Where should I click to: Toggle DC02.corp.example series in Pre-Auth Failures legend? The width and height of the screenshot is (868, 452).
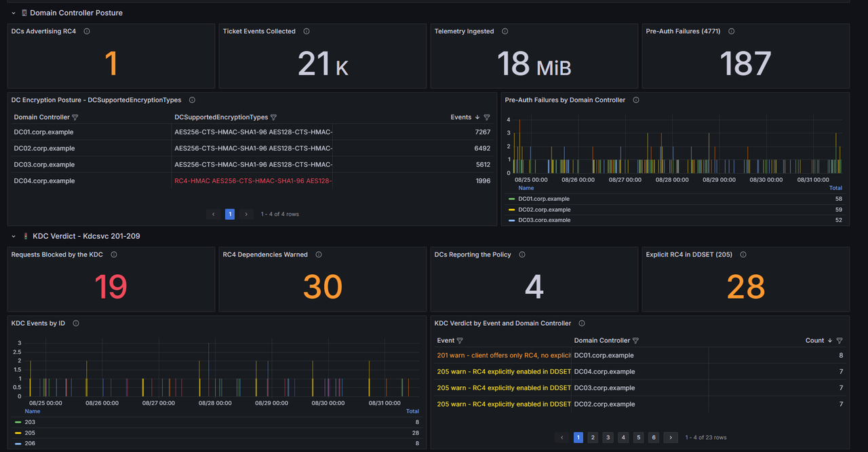pos(544,210)
